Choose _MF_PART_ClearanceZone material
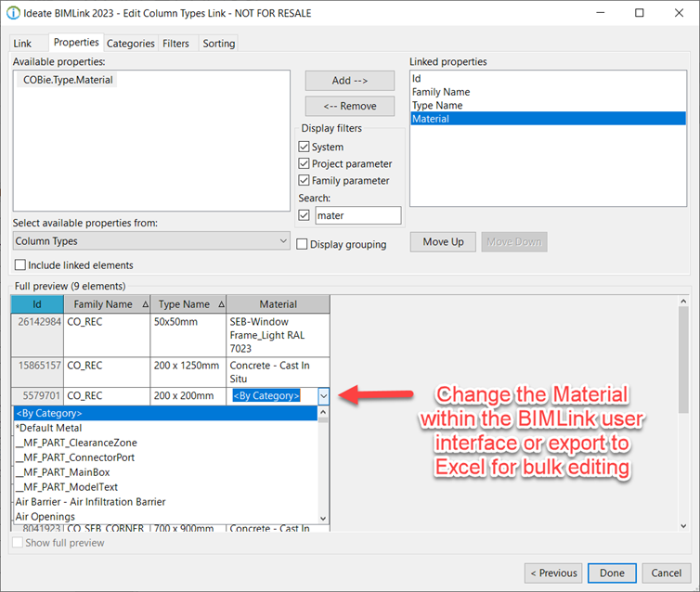 click(x=165, y=443)
